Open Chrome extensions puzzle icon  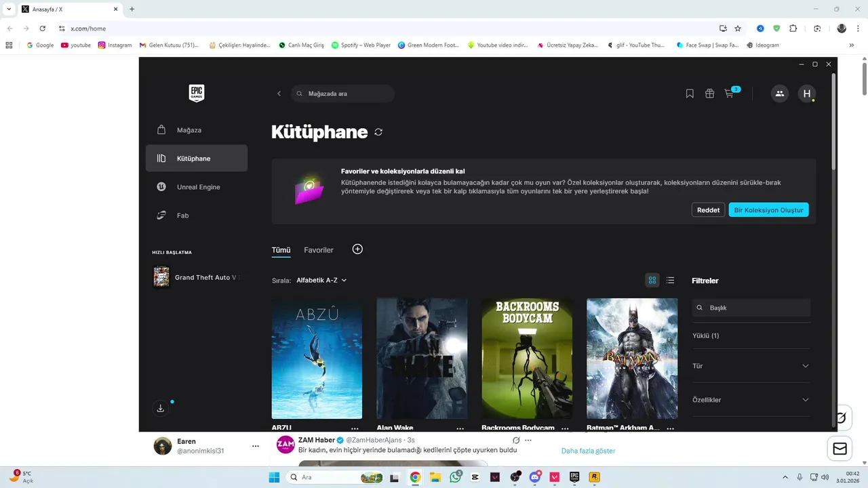pyautogui.click(x=793, y=28)
